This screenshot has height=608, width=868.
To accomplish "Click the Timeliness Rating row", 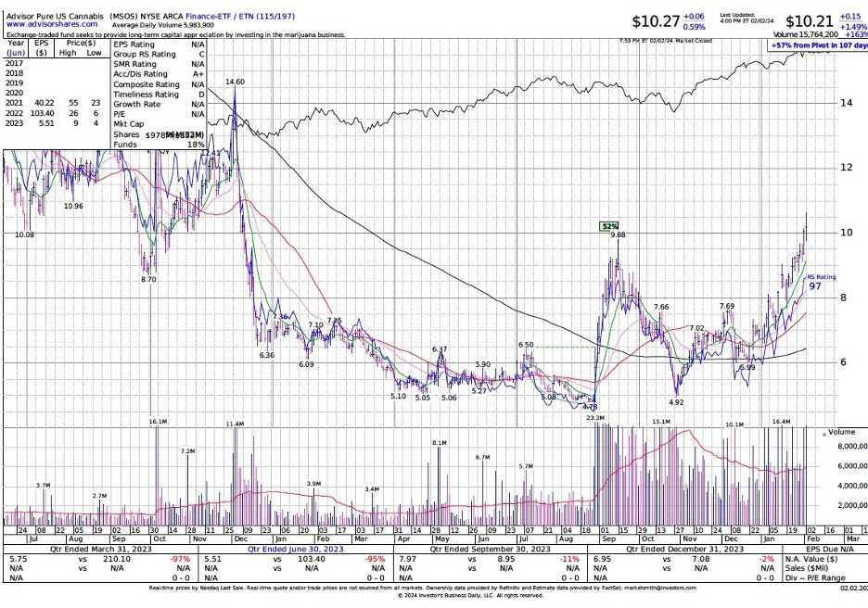I will click(x=159, y=95).
